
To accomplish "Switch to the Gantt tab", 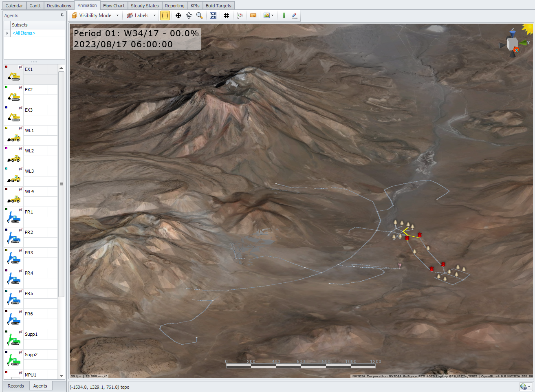I will (x=35, y=6).
